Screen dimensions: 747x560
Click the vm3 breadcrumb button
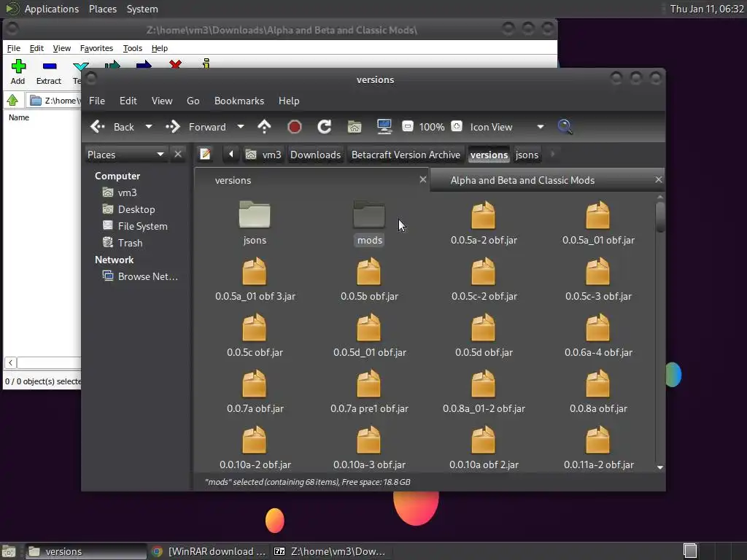264,155
